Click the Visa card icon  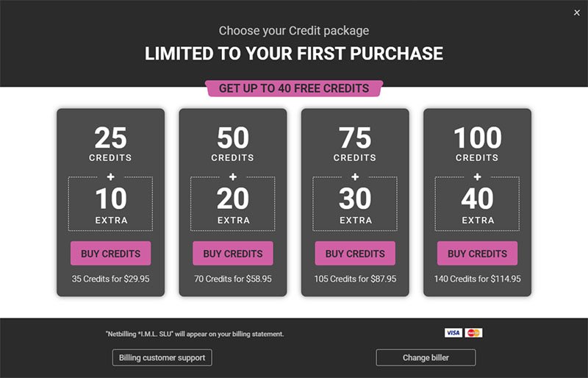pos(453,332)
